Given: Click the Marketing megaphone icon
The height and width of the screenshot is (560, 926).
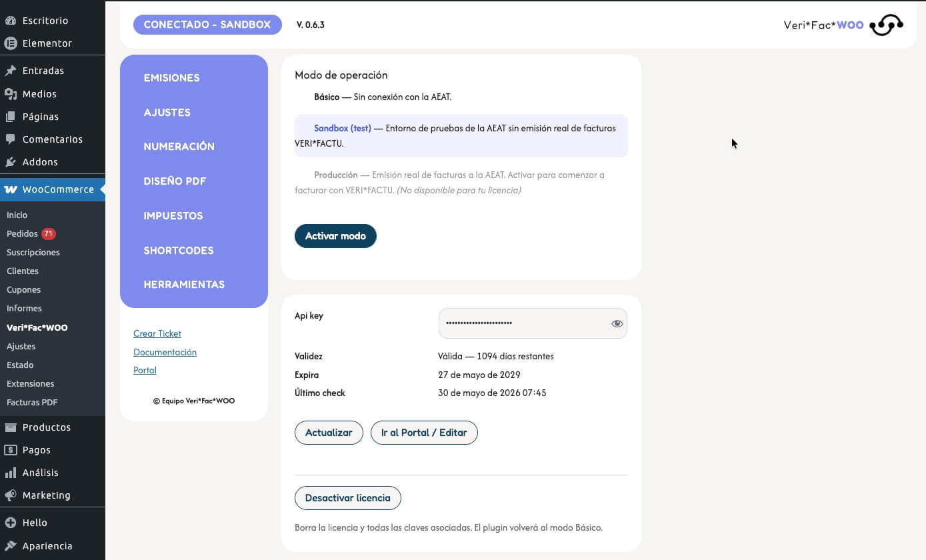Looking at the screenshot, I should (11, 495).
